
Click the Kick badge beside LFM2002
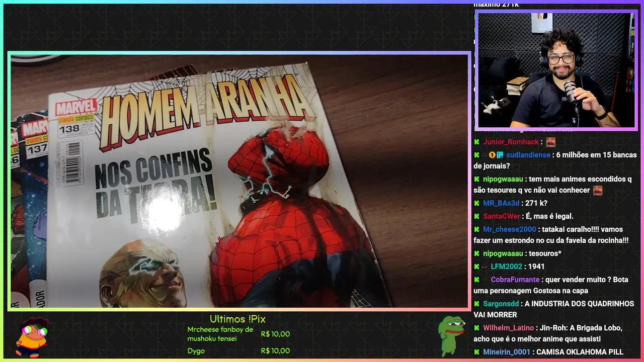coord(476,266)
